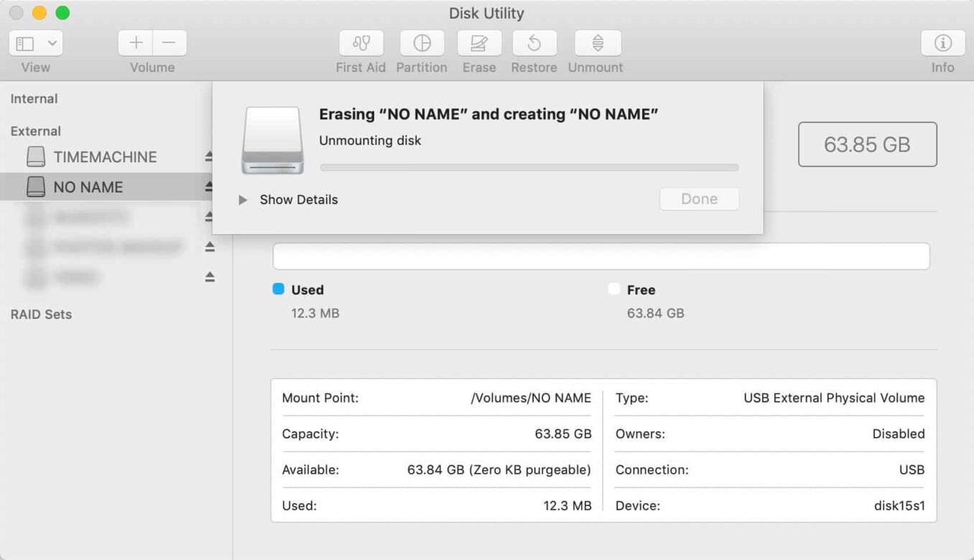Image resolution: width=974 pixels, height=560 pixels.
Task: Eject the TIMEMACHINE drive
Action: coord(209,157)
